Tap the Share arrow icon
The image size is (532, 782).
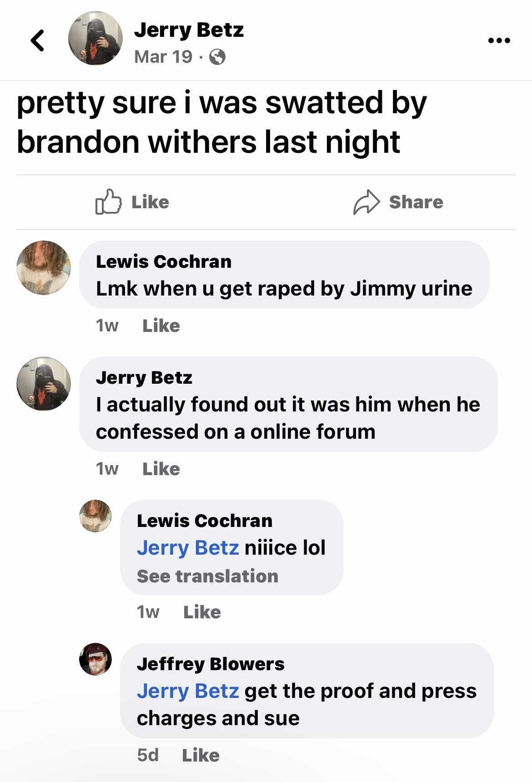tap(366, 202)
